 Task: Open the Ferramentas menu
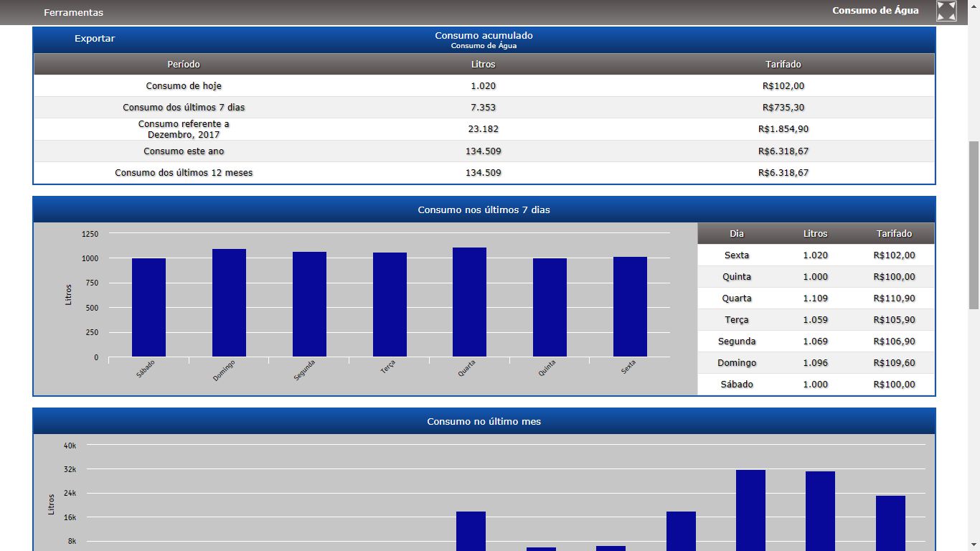(73, 12)
